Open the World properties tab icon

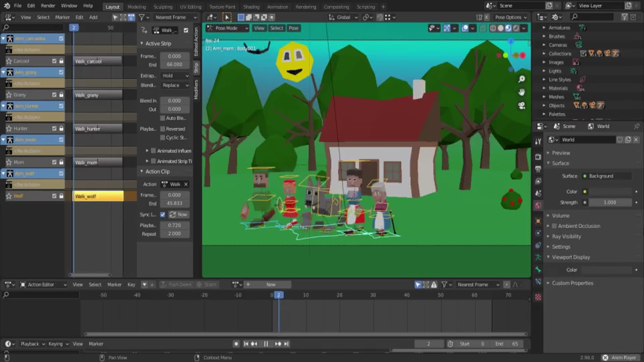pos(538,205)
